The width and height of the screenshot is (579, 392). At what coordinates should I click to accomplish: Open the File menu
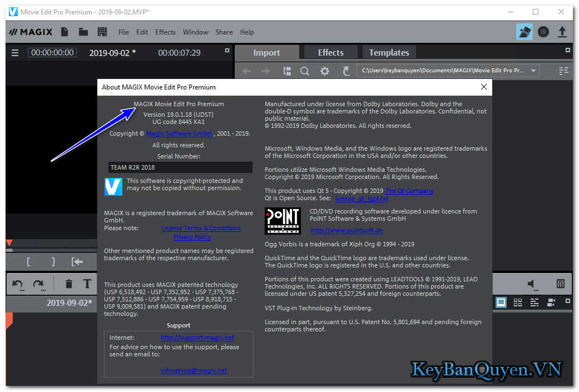123,32
